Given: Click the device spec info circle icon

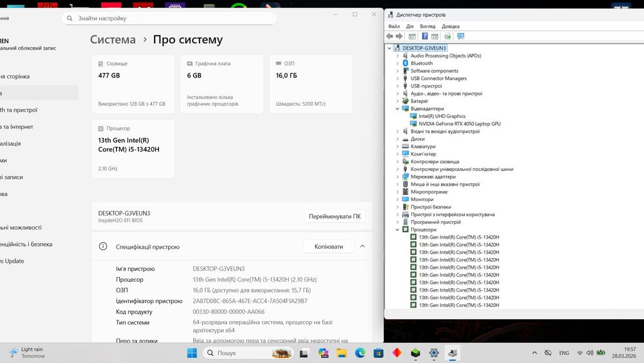Looking at the screenshot, I should 103,246.
